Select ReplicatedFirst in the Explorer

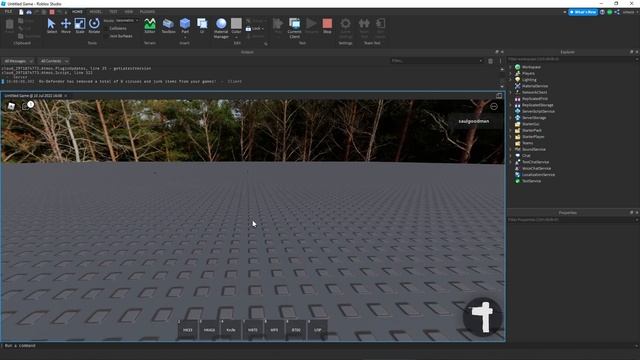(x=535, y=99)
